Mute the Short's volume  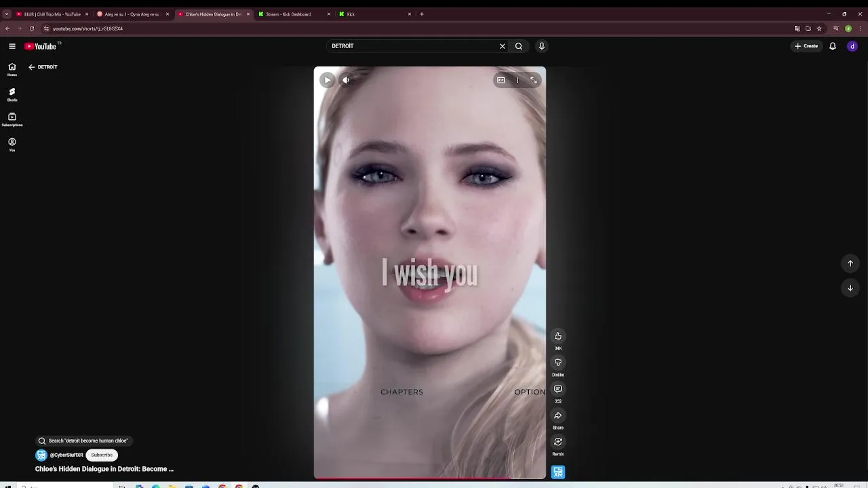tap(346, 80)
